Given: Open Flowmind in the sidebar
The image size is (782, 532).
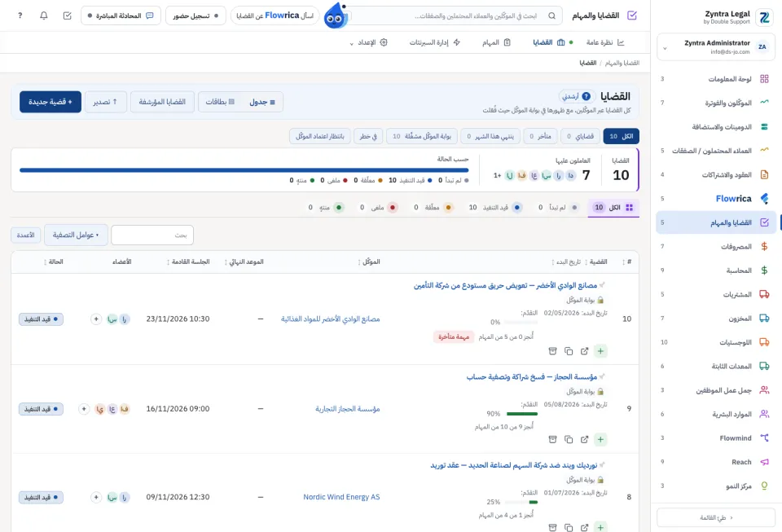Looking at the screenshot, I should 716,437.
